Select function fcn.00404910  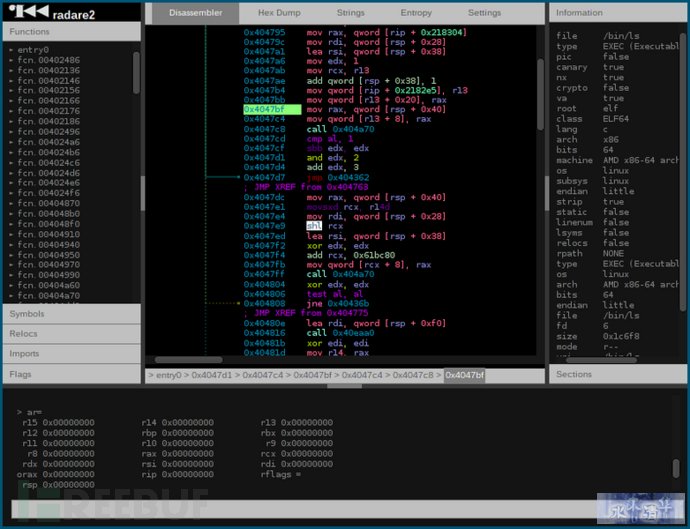tap(48, 234)
